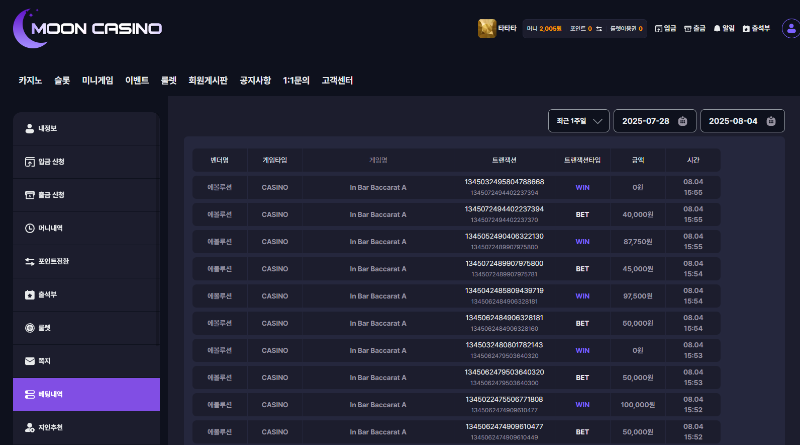This screenshot has width=800, height=445.
Task: Click the username text beside the gold badge
Action: pos(507,29)
